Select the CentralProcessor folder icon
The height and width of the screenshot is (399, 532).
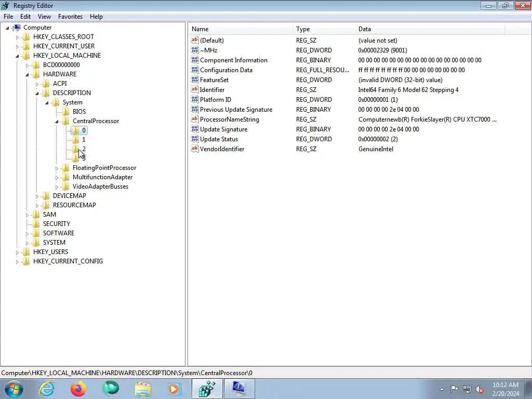click(65, 121)
